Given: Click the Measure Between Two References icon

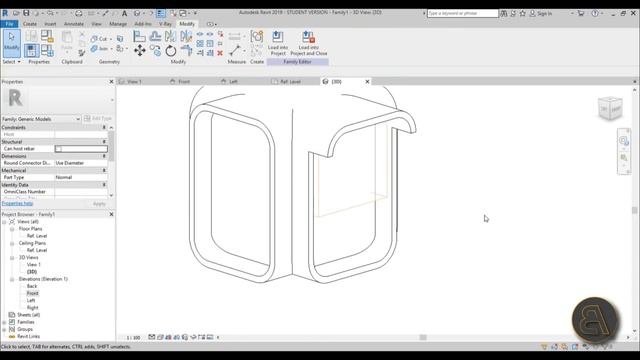Looking at the screenshot, I should [x=235, y=51].
